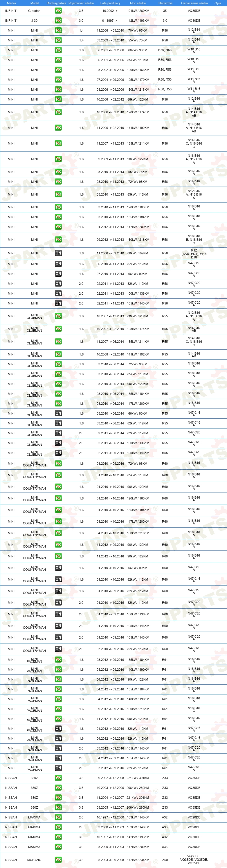The image size is (227, 868).
Task: Click the '09.2009 -> 11.2013' date cell
Action: point(110,159)
